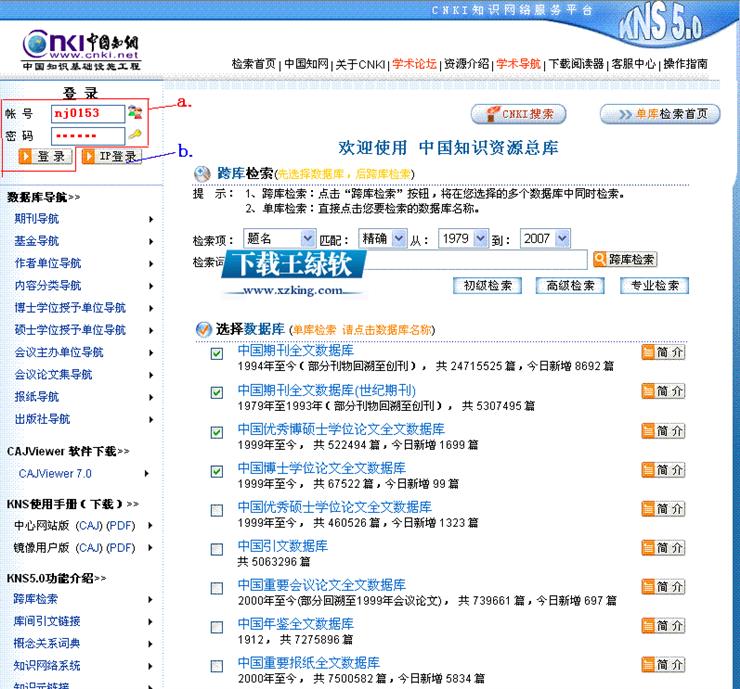This screenshot has width=740, height=689.
Task: Expand the 作者单位导航 arrow
Action: (151, 264)
